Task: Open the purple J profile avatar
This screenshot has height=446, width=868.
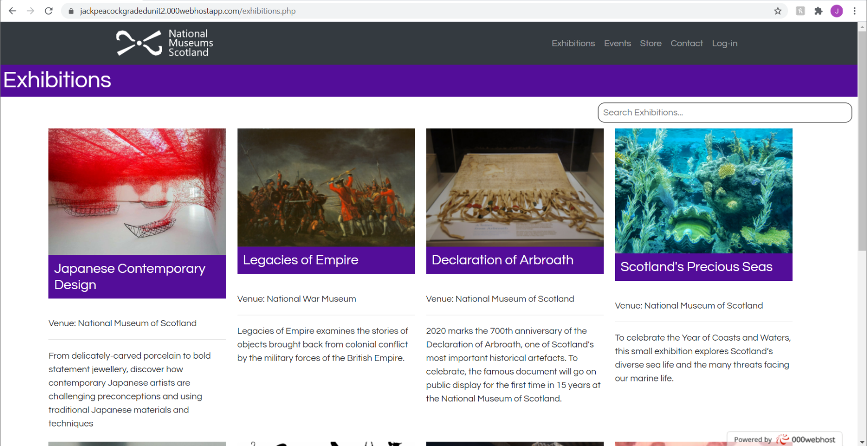Action: (836, 11)
